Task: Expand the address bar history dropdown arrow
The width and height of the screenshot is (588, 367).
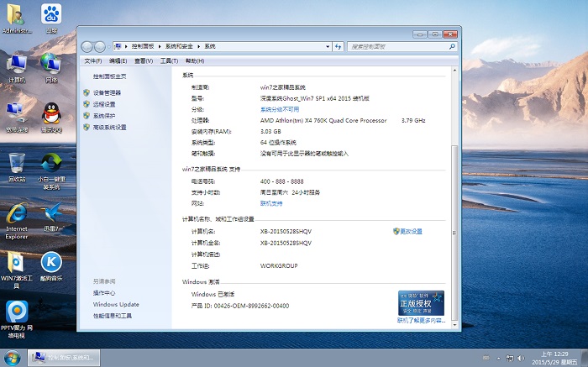Action: 325,46
